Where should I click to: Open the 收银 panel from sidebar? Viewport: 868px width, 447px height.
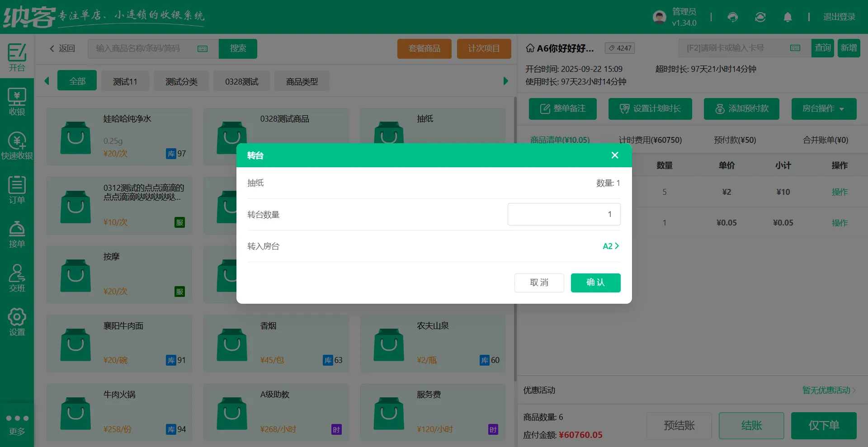[x=17, y=100]
